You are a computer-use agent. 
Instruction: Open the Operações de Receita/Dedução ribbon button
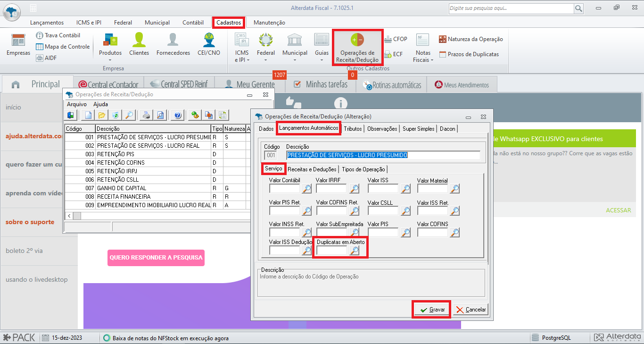357,48
